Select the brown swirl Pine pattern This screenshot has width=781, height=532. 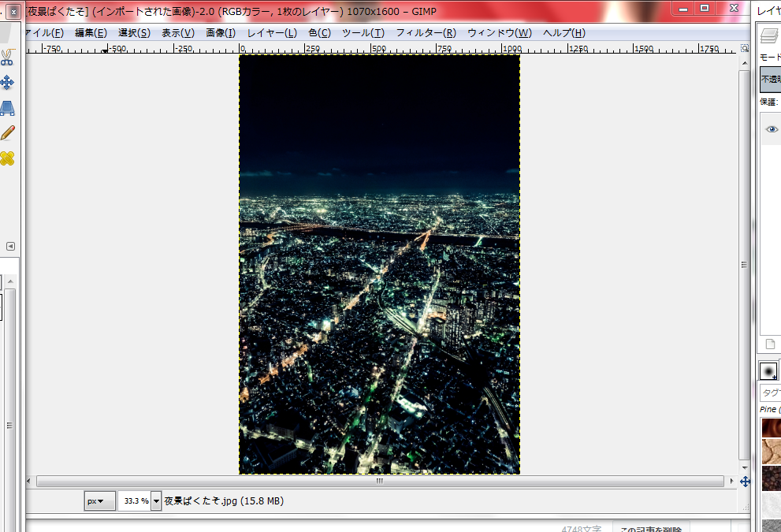coord(771,428)
